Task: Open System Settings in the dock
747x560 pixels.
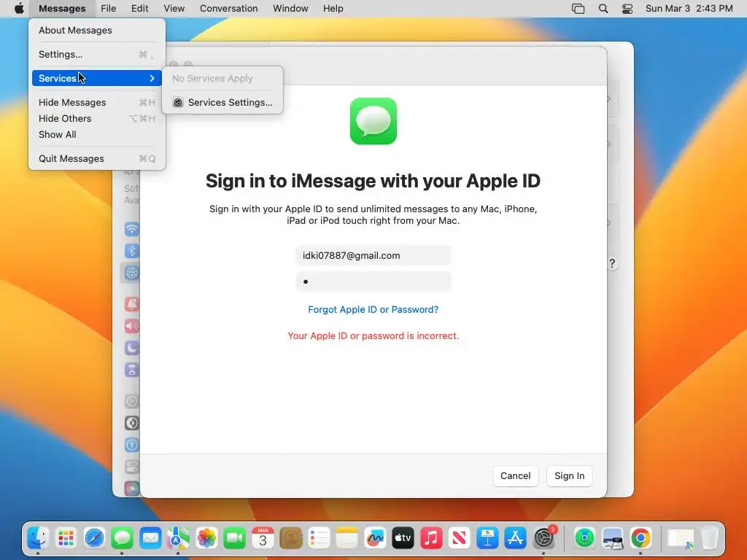Action: tap(543, 538)
